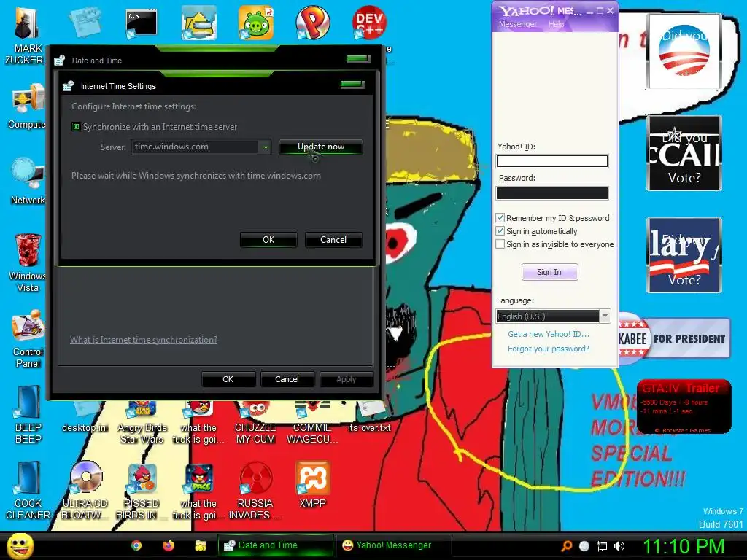Open the desktop.ini file icon
Image resolution: width=747 pixels, height=560 pixels.
pos(86,410)
